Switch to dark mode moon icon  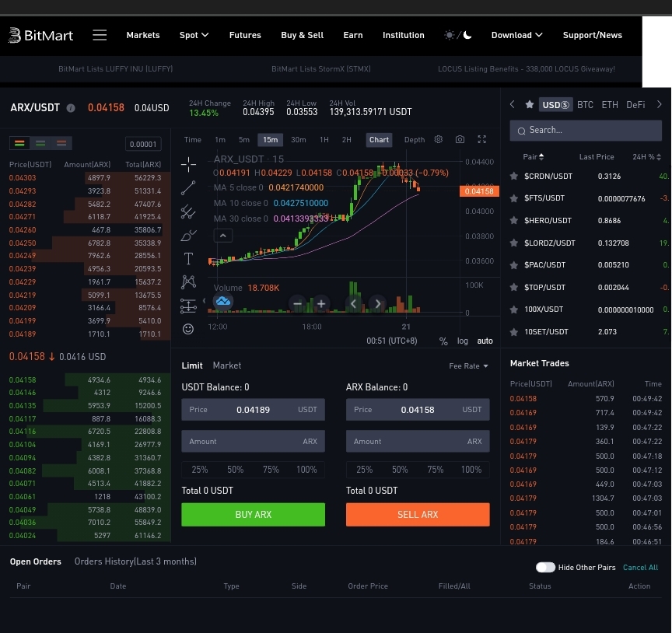467,35
